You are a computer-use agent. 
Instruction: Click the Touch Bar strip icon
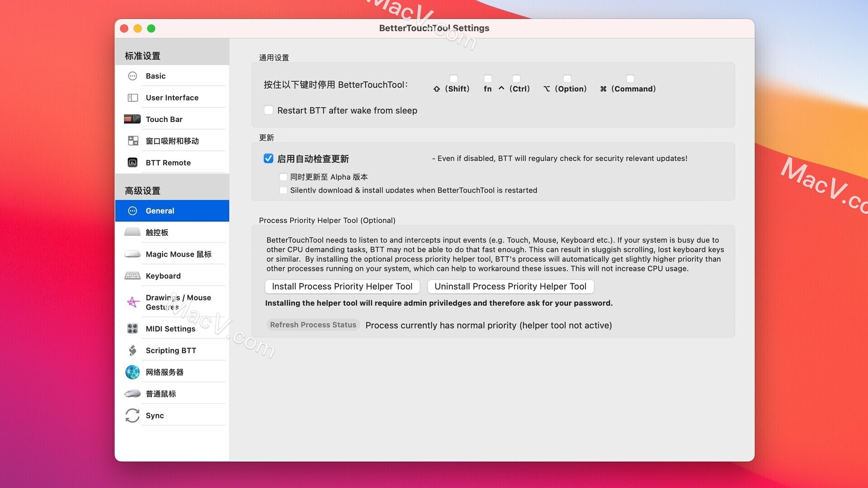coord(132,119)
